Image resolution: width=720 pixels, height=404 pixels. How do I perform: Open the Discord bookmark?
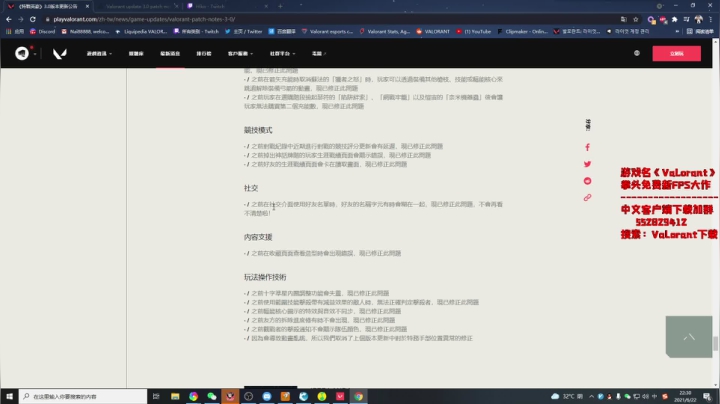coord(42,31)
